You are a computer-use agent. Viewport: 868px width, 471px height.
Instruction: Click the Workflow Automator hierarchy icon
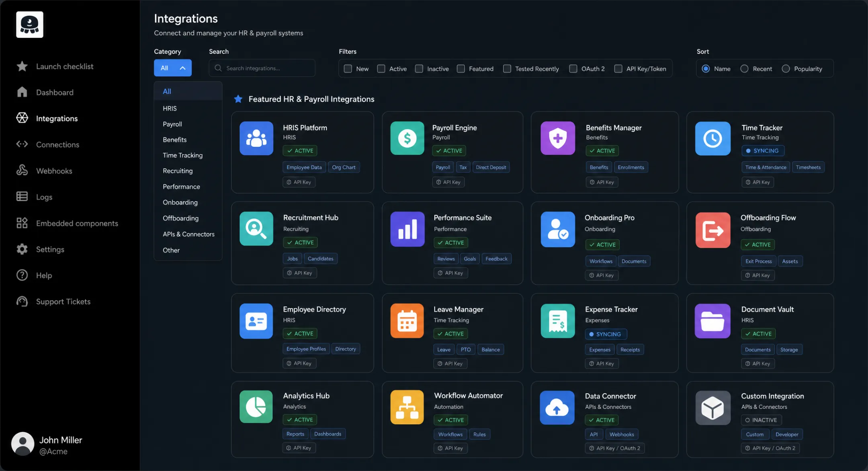click(407, 407)
